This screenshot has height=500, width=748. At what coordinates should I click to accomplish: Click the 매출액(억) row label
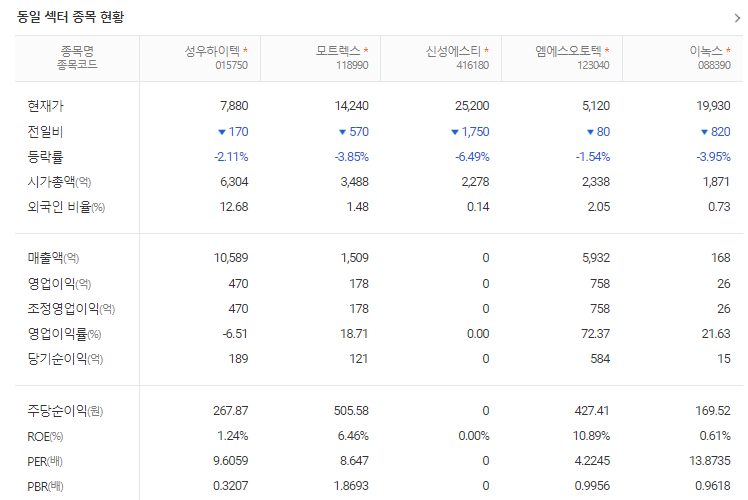tap(53, 258)
